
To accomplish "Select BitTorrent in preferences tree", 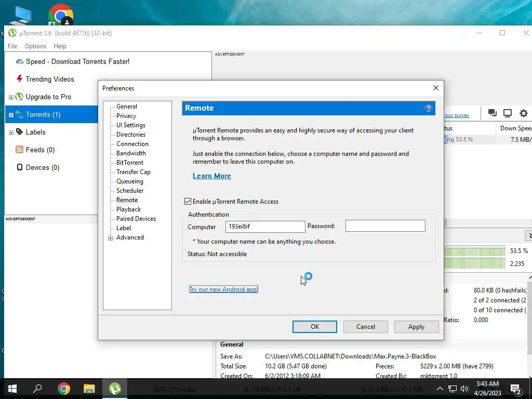I will 129,163.
